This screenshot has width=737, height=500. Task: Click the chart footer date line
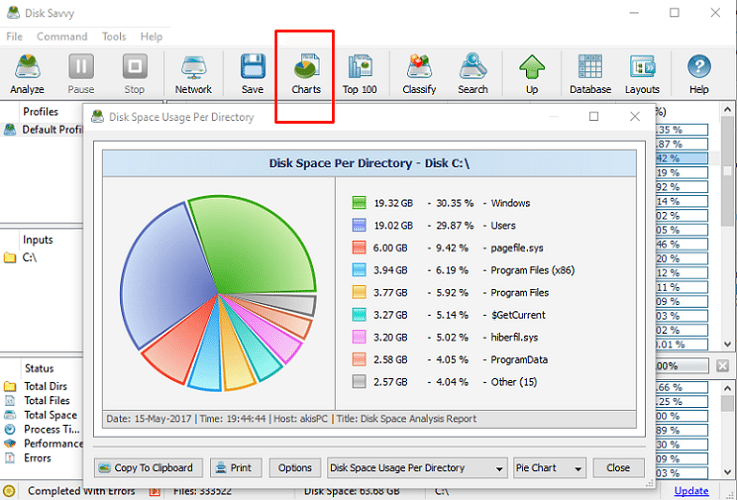(291, 419)
